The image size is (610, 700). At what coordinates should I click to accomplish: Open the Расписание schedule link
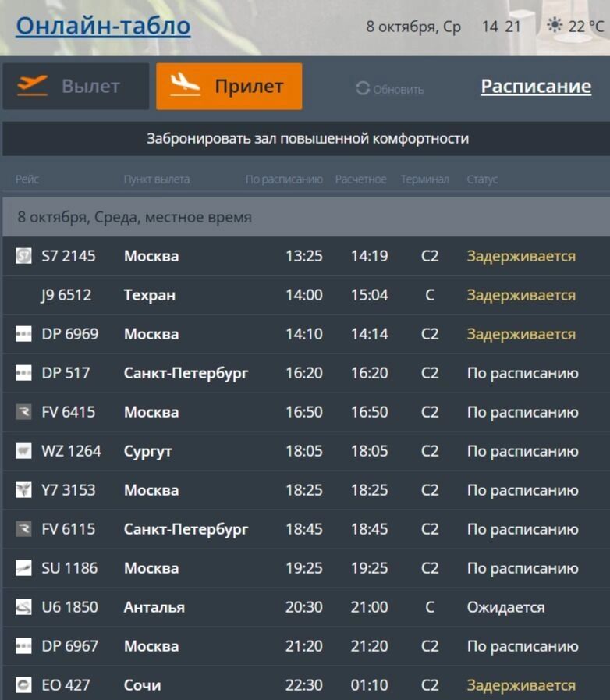(535, 86)
